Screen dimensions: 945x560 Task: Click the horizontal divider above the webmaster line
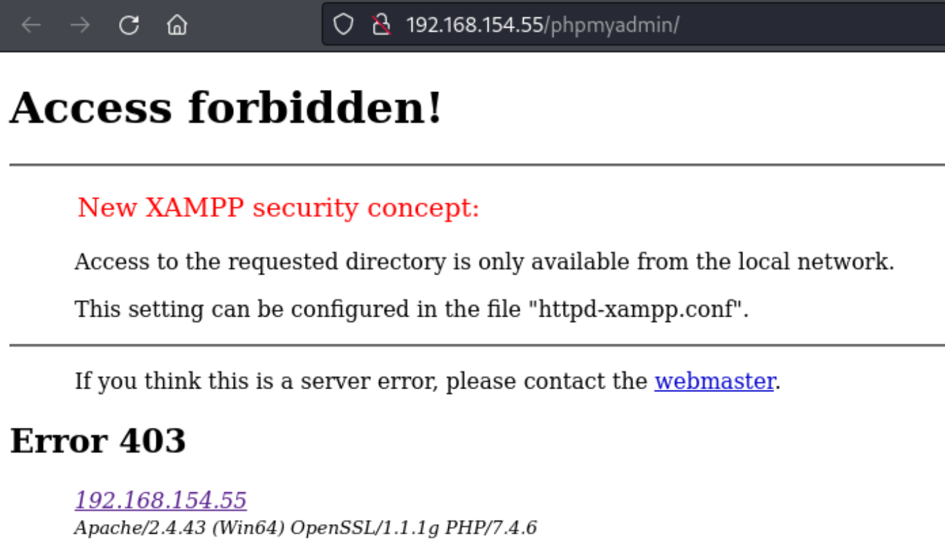pyautogui.click(x=477, y=344)
